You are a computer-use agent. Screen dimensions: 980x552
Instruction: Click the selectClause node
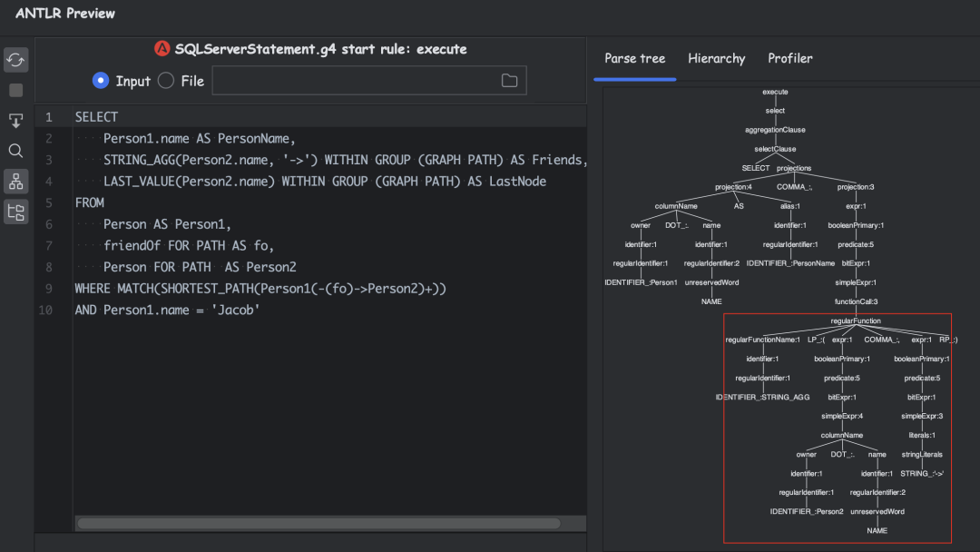pos(775,149)
